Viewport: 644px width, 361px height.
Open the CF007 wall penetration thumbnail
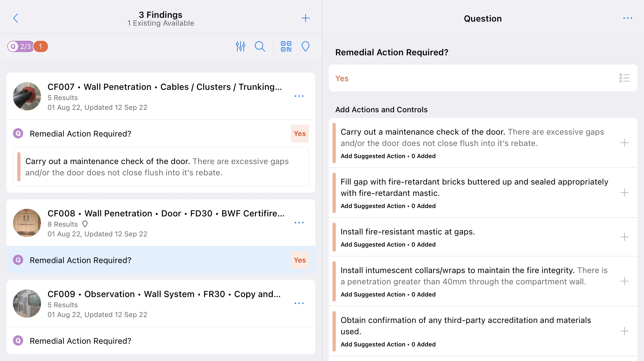(x=27, y=96)
